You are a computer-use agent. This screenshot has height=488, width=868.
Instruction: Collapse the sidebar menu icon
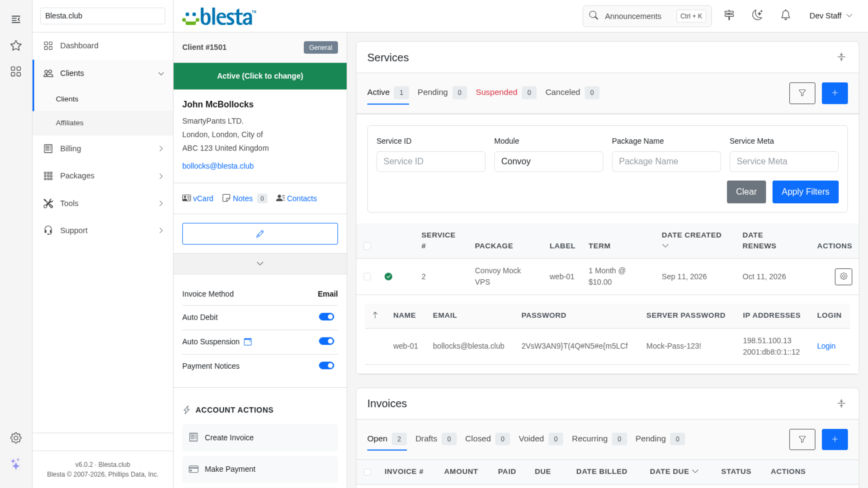click(x=16, y=19)
